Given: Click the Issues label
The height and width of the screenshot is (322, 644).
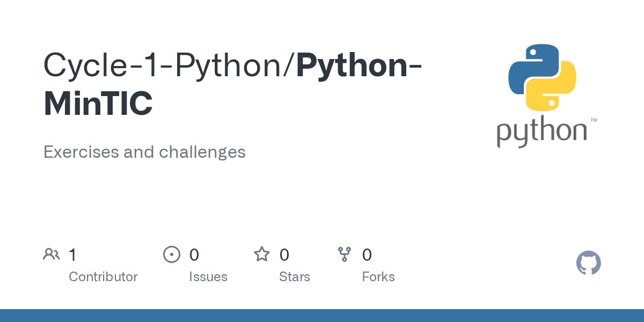Looking at the screenshot, I should click(208, 277).
